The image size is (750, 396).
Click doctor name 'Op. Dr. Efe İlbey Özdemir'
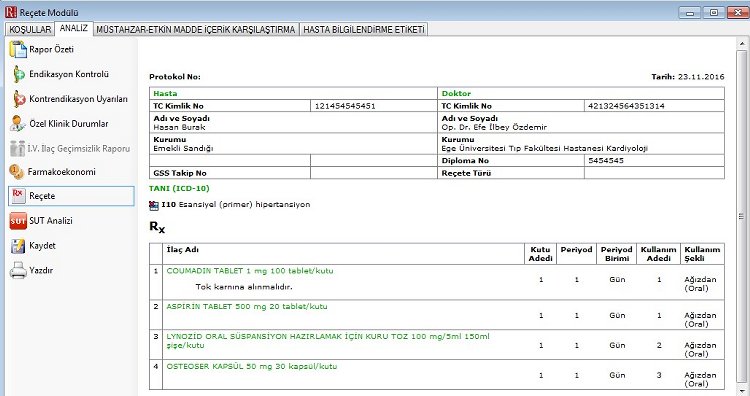[494, 127]
